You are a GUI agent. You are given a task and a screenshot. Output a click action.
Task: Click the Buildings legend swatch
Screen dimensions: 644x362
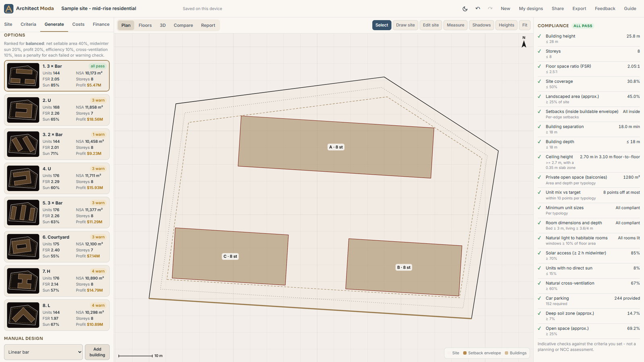pos(506,353)
